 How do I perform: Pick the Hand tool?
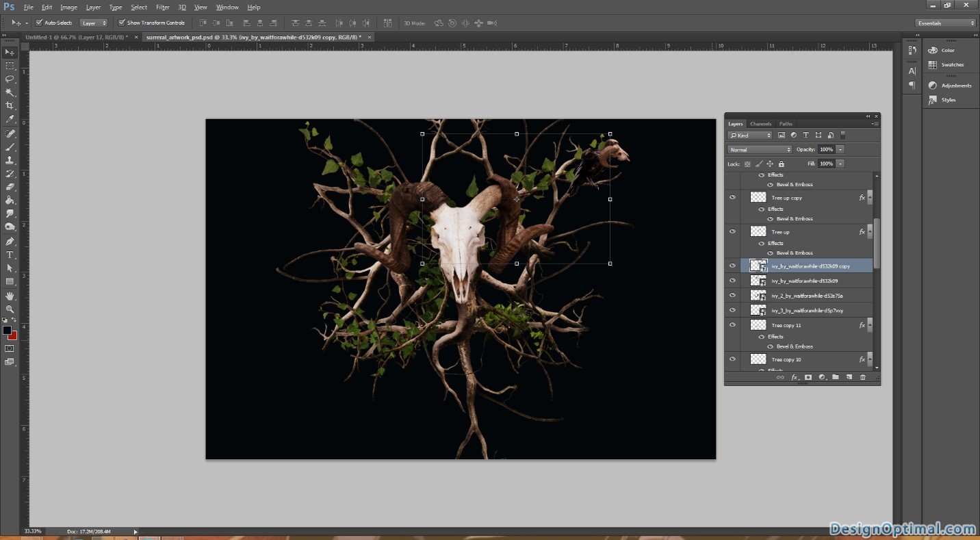10,296
